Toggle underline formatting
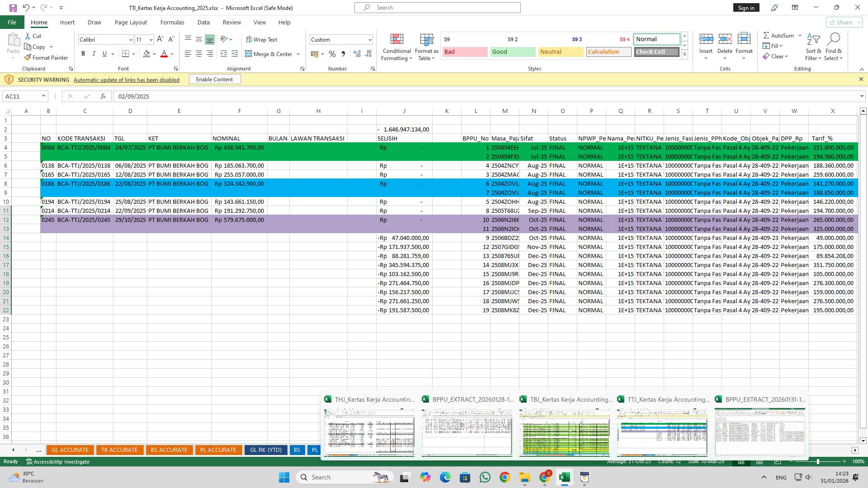This screenshot has height=488, width=868. 104,54
